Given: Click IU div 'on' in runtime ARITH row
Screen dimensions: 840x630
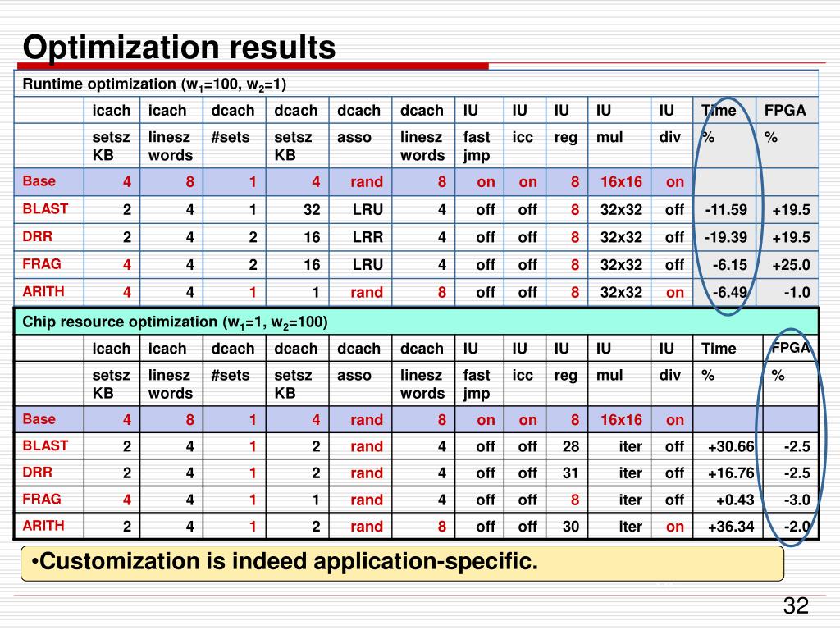Looking at the screenshot, I should pos(675,293).
